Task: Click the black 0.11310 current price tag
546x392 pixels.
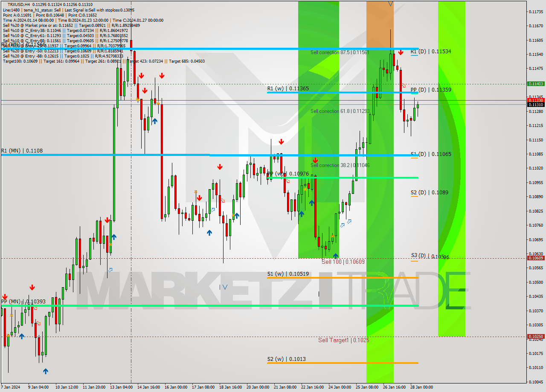Action: tap(536, 104)
